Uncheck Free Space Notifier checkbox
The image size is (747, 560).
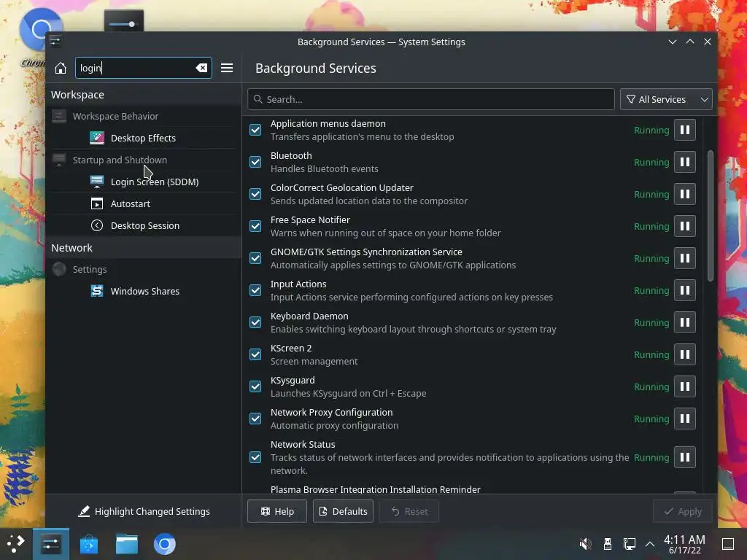(255, 226)
